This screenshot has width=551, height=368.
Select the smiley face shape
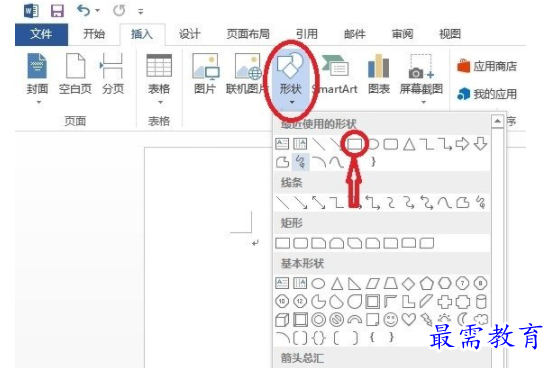(390, 319)
